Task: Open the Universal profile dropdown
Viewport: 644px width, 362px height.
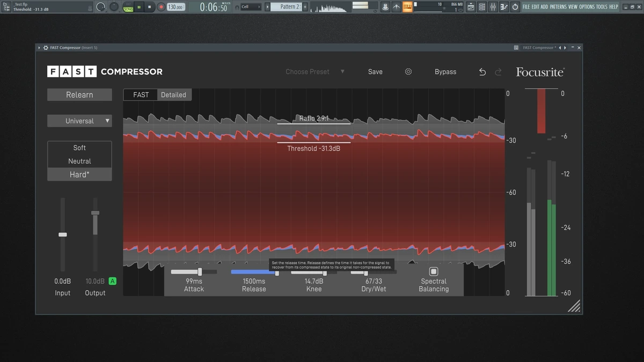Action: pyautogui.click(x=79, y=121)
